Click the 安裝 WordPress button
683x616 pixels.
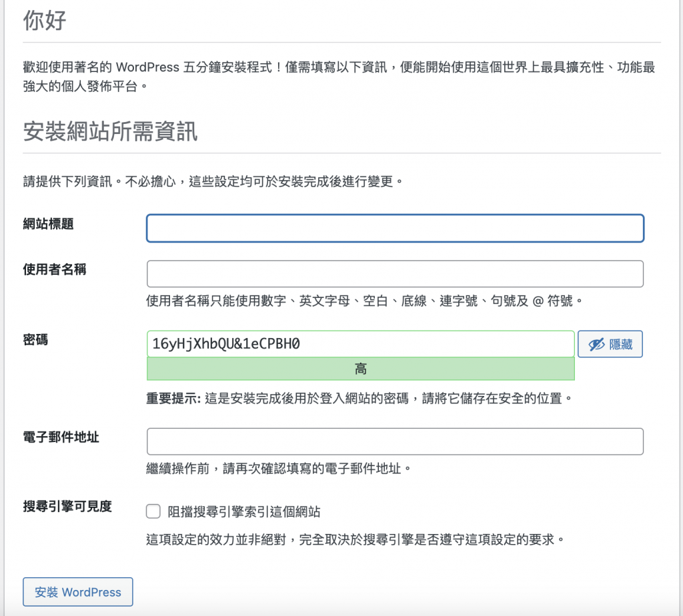click(x=78, y=591)
